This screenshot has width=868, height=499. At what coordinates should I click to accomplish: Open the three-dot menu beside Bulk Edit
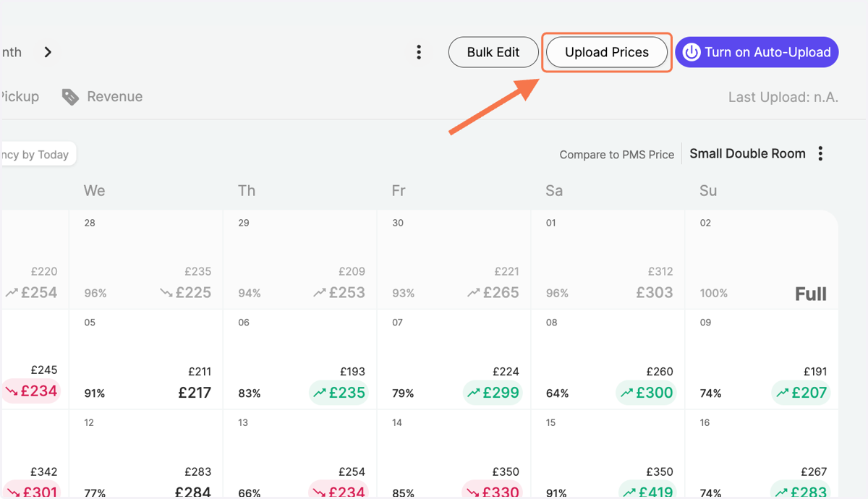pos(418,52)
